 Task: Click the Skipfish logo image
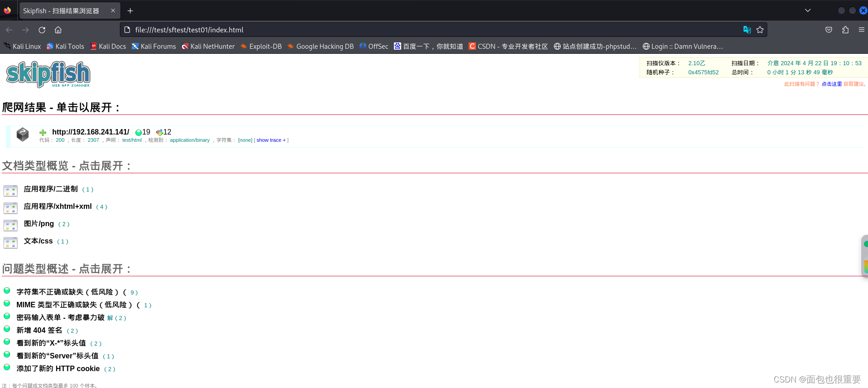pos(48,74)
